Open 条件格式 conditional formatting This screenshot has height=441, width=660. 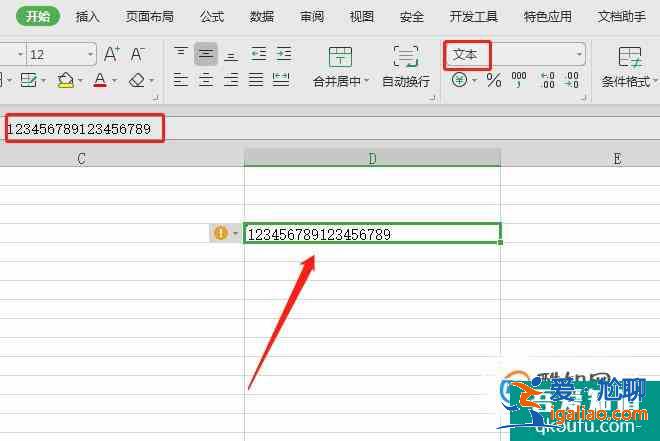tap(628, 66)
